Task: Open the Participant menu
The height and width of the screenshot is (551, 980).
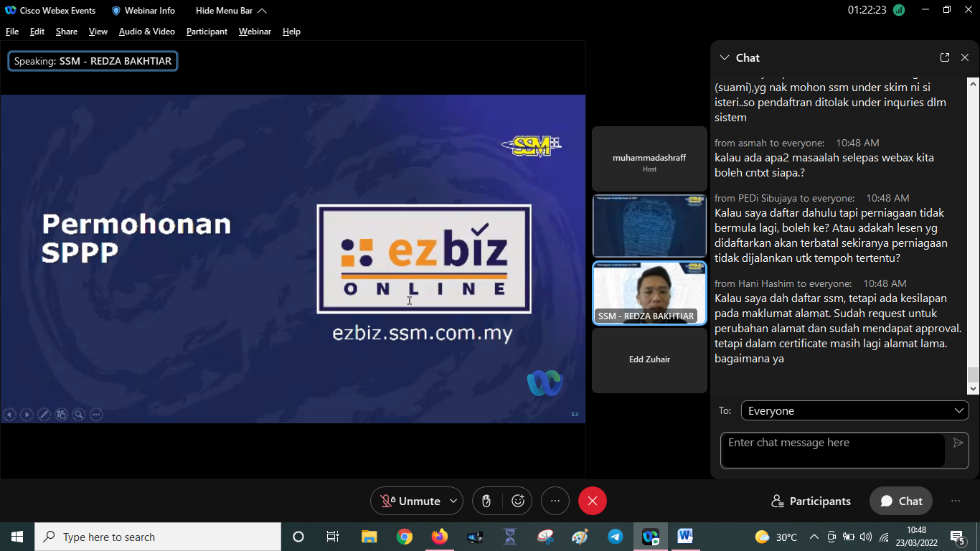Action: 207,32
